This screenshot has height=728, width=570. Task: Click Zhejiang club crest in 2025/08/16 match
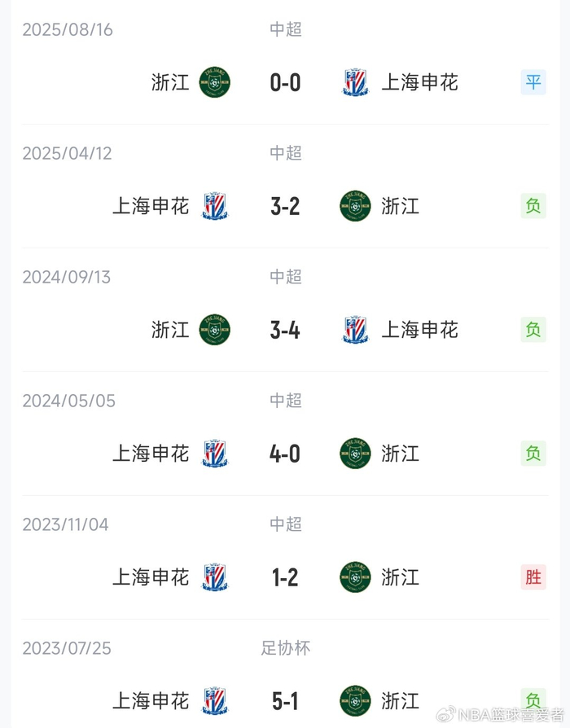(215, 82)
